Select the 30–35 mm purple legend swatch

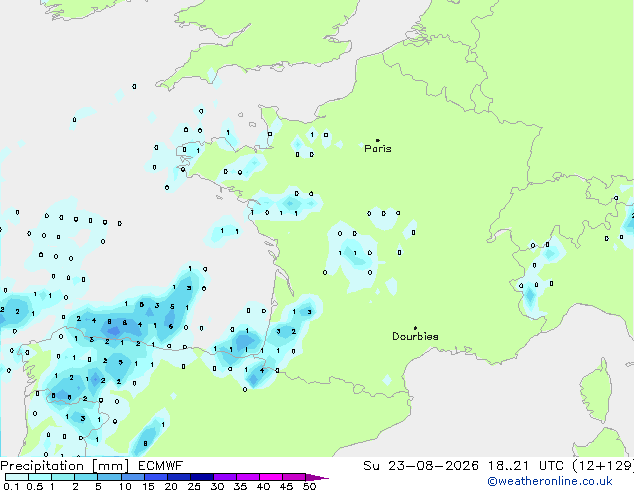point(225,477)
